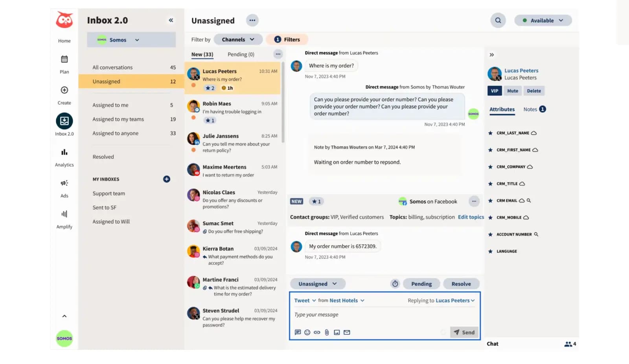
Task: Insert an emoji into the reply composer
Action: (x=307, y=332)
